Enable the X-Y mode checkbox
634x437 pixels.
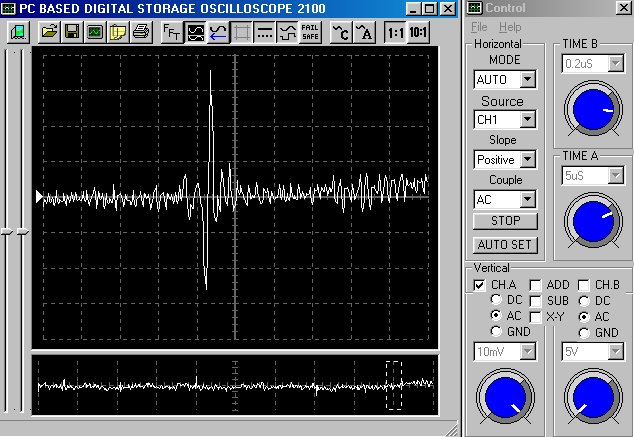pyautogui.click(x=536, y=317)
